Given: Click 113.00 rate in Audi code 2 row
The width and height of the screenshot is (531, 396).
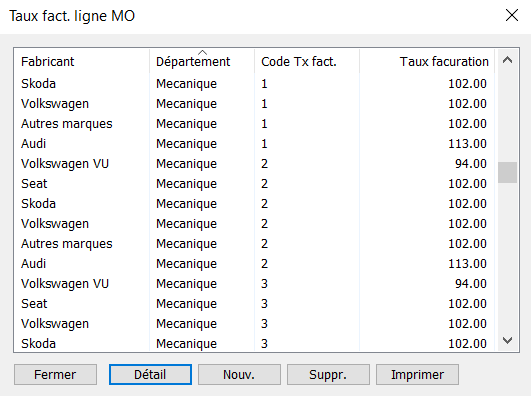Looking at the screenshot, I should click(467, 264).
